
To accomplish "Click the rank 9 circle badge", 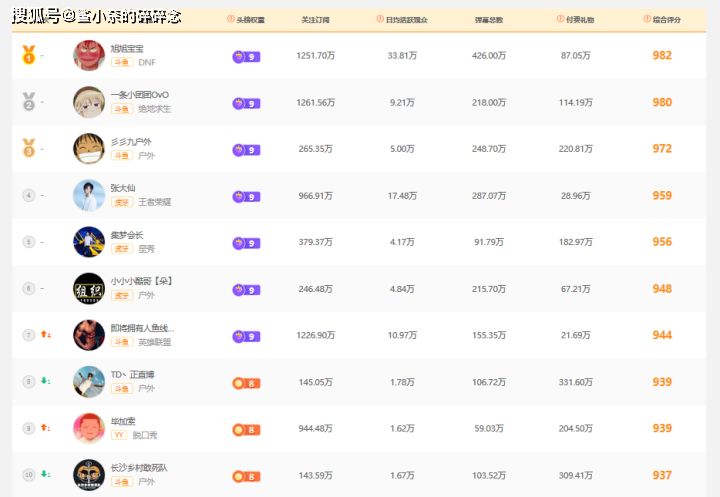I will 28,428.
